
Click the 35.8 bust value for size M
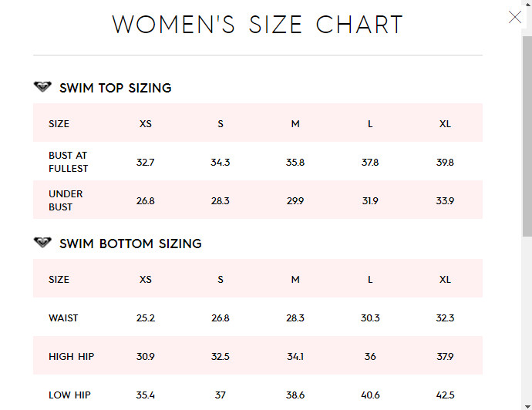pyautogui.click(x=295, y=163)
